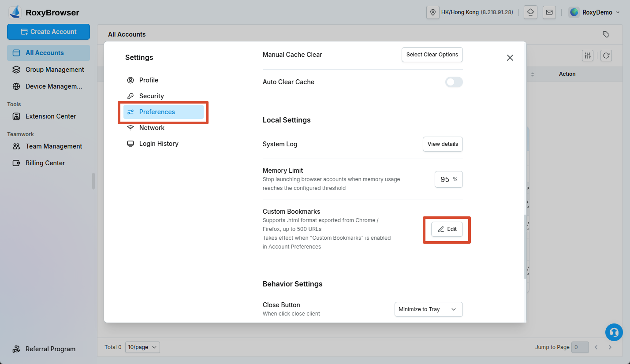Open Billing Center in the sidebar
This screenshot has height=364, width=630.
pos(48,163)
